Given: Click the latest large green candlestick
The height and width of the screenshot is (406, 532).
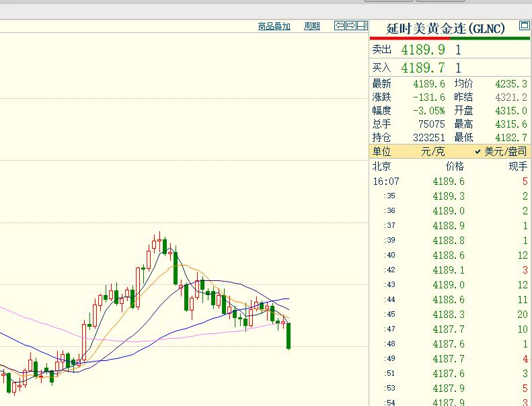Looking at the screenshot, I should (x=289, y=336).
